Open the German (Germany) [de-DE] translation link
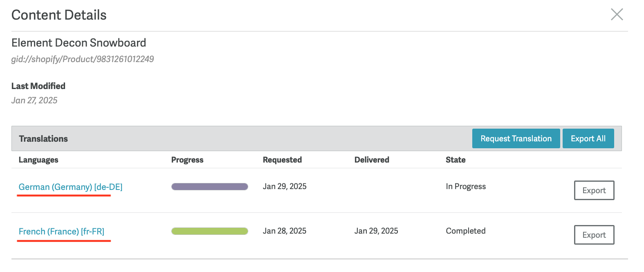644x272 pixels. pos(70,187)
